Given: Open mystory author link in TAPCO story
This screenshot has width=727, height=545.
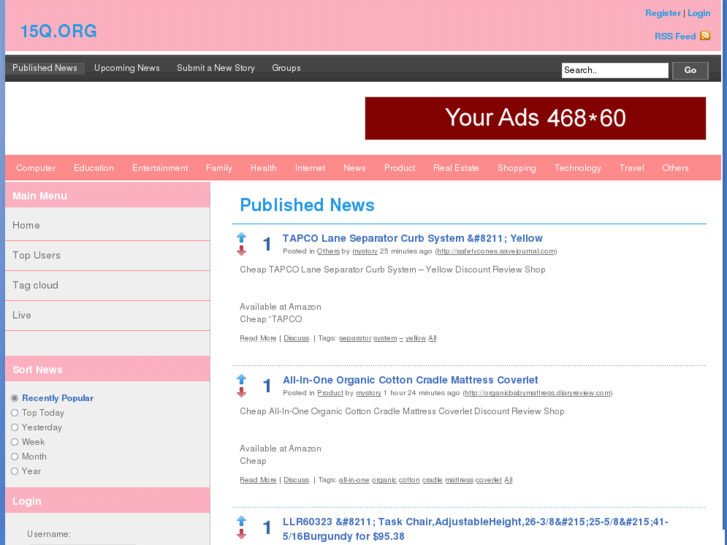Looking at the screenshot, I should [x=365, y=251].
